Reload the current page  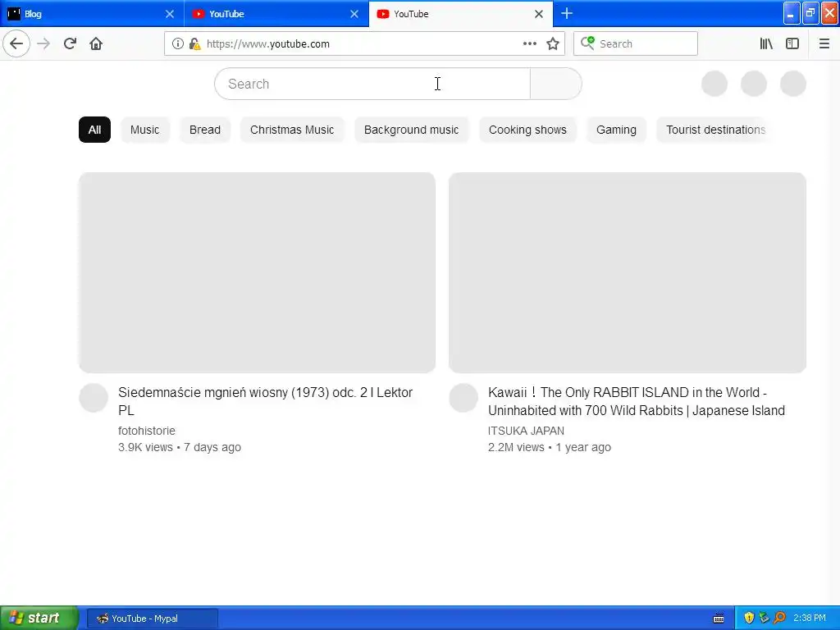click(70, 43)
